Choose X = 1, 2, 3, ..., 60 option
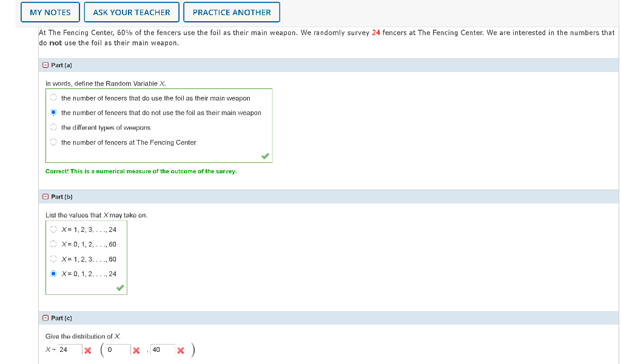The height and width of the screenshot is (364, 621). [x=53, y=259]
